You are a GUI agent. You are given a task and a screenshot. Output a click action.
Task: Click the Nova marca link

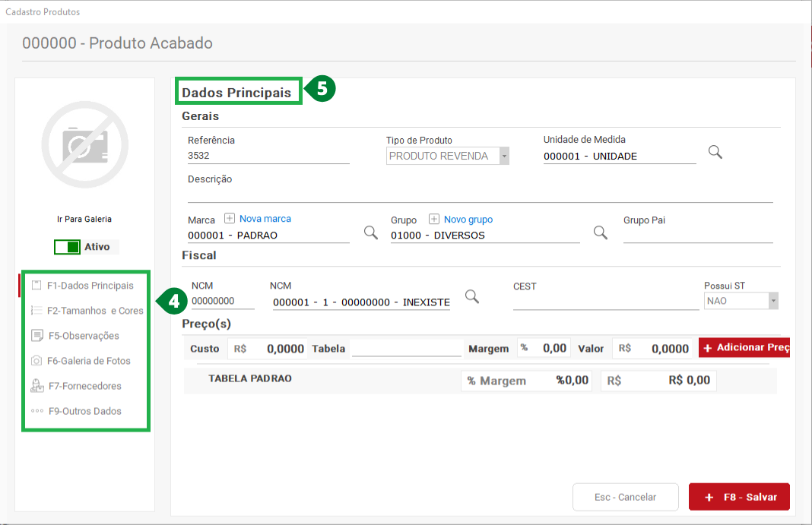click(265, 219)
